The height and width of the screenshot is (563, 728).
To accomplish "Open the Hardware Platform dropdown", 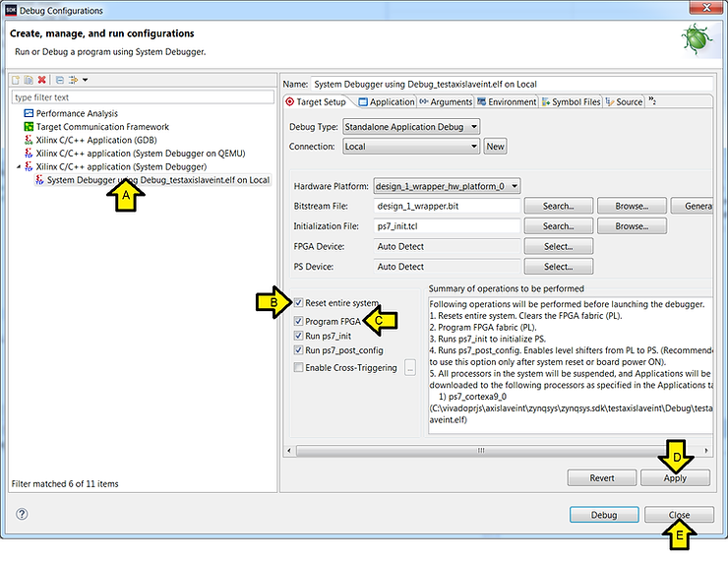I will click(x=447, y=186).
